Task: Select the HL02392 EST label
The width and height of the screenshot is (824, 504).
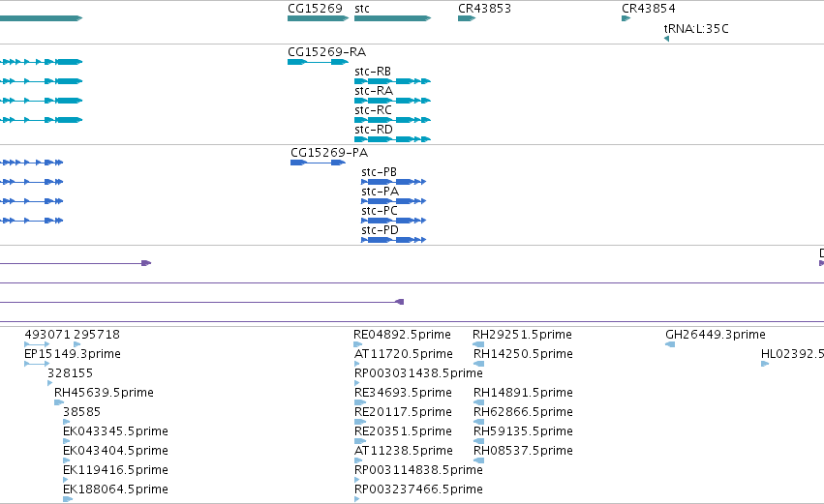Action: pos(792,354)
